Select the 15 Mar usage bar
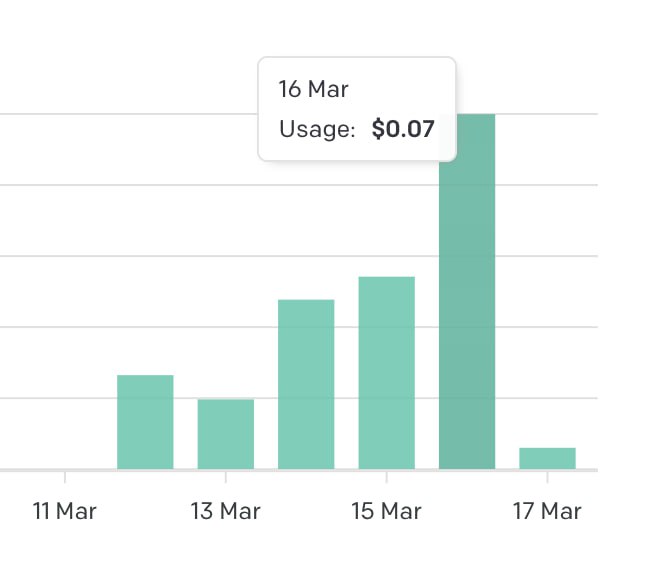650x570 pixels. click(386, 373)
